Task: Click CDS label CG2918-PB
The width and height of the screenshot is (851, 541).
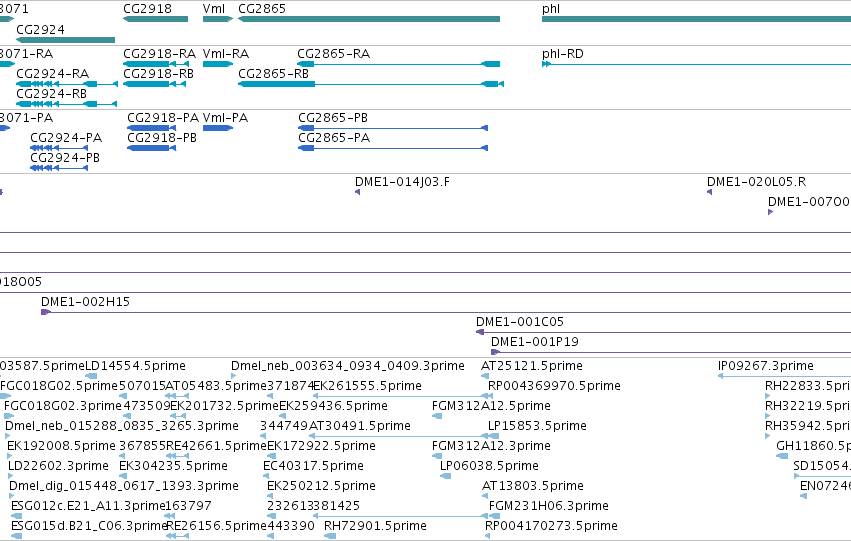Action: point(162,138)
